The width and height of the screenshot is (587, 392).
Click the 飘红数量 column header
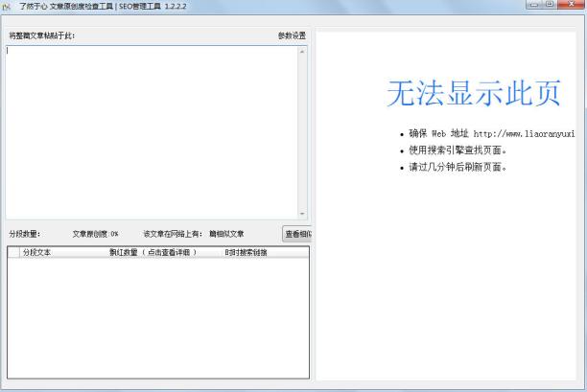point(152,253)
